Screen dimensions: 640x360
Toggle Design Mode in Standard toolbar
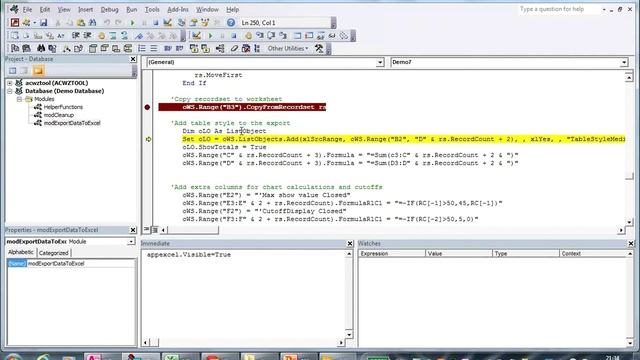[x=167, y=23]
